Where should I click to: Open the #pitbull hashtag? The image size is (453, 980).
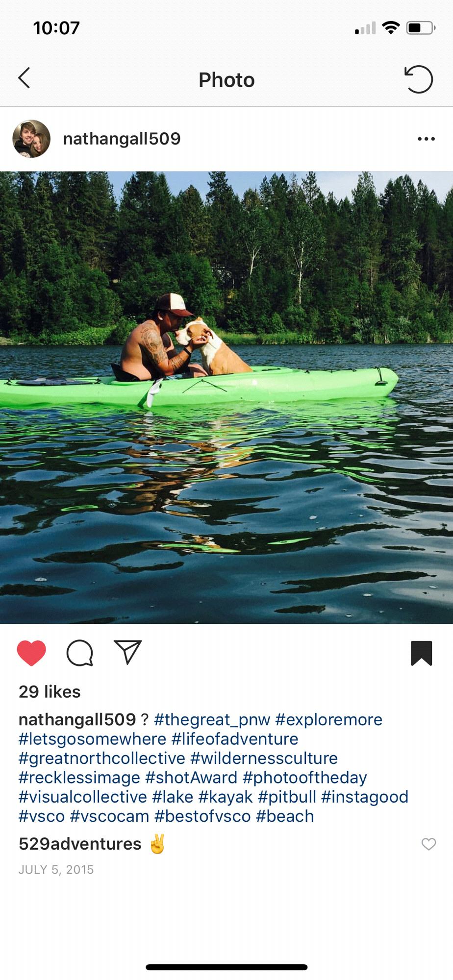(x=287, y=797)
